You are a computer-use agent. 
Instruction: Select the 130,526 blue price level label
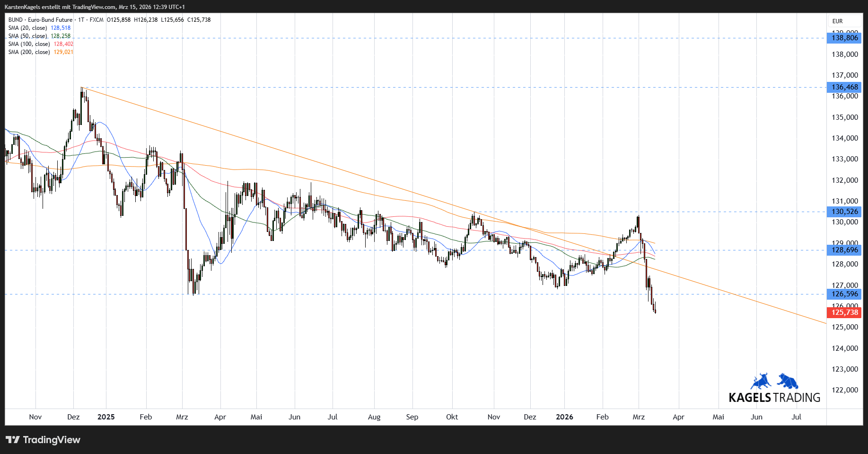[844, 212]
